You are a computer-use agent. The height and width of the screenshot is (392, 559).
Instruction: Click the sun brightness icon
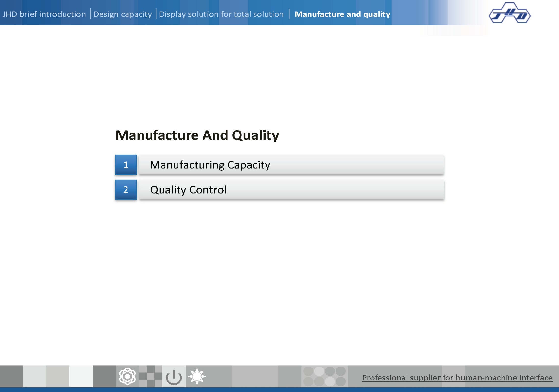197,376
